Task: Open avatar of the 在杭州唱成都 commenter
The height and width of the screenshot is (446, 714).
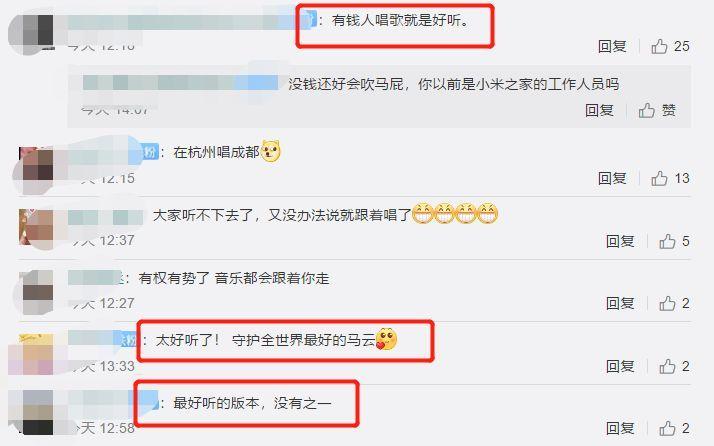Action: click(36, 164)
